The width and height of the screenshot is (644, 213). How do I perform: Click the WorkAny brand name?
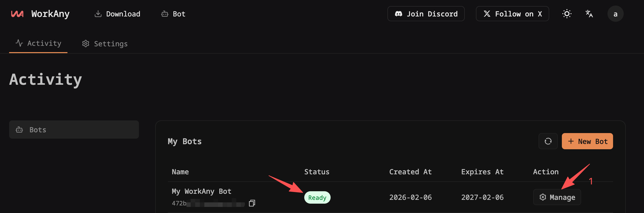(x=50, y=14)
